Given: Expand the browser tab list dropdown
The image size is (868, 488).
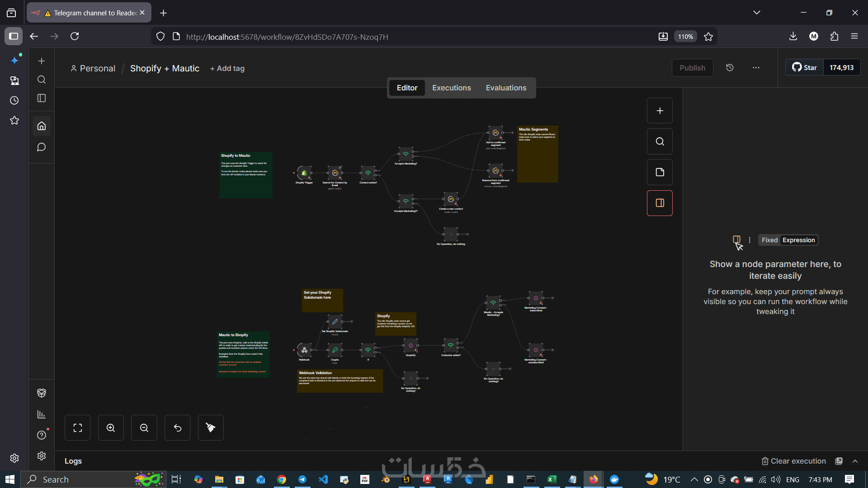Looking at the screenshot, I should [756, 13].
